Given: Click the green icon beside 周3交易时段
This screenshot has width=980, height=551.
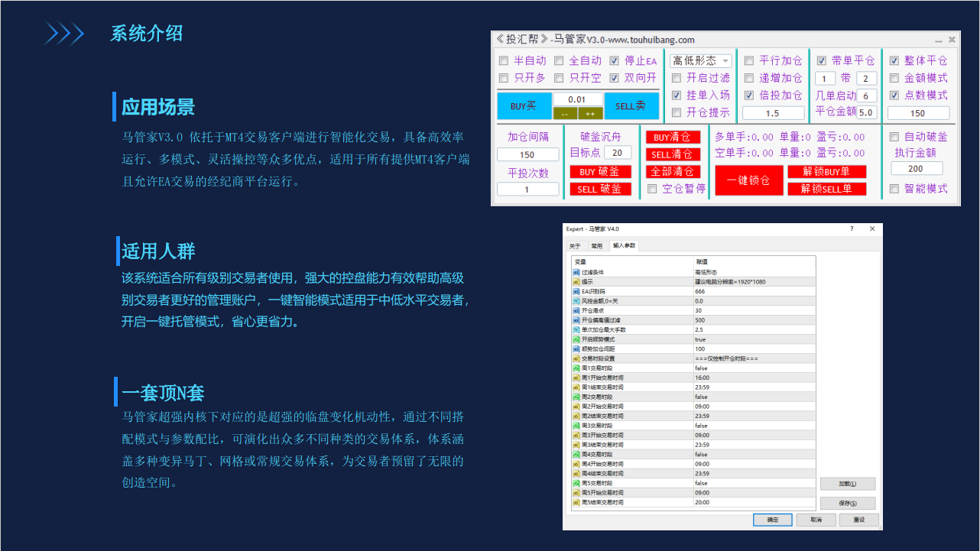Looking at the screenshot, I should point(576,426).
